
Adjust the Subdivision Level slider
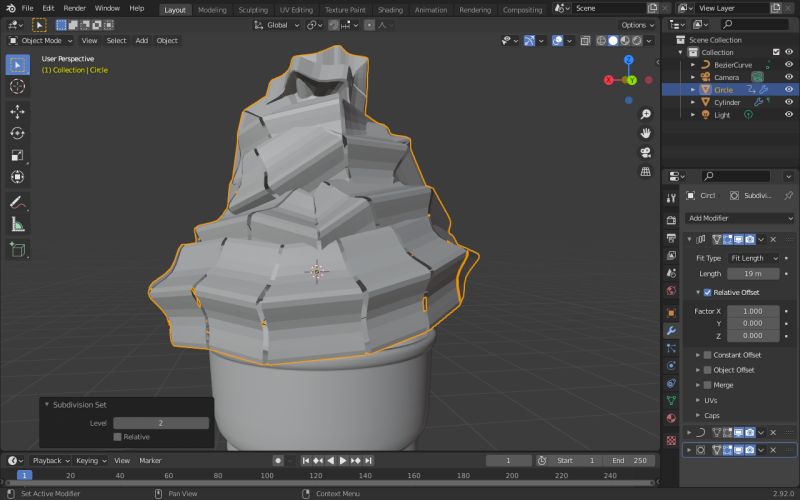[x=161, y=423]
